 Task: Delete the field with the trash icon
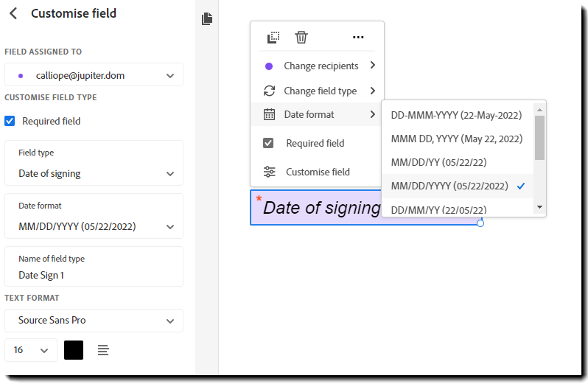(x=301, y=37)
